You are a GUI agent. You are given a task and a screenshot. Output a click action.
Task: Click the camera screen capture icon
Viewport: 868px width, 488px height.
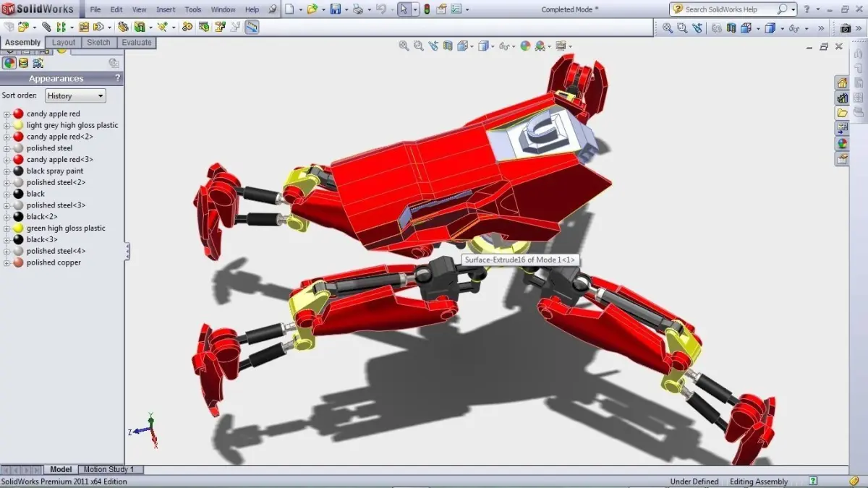(845, 27)
